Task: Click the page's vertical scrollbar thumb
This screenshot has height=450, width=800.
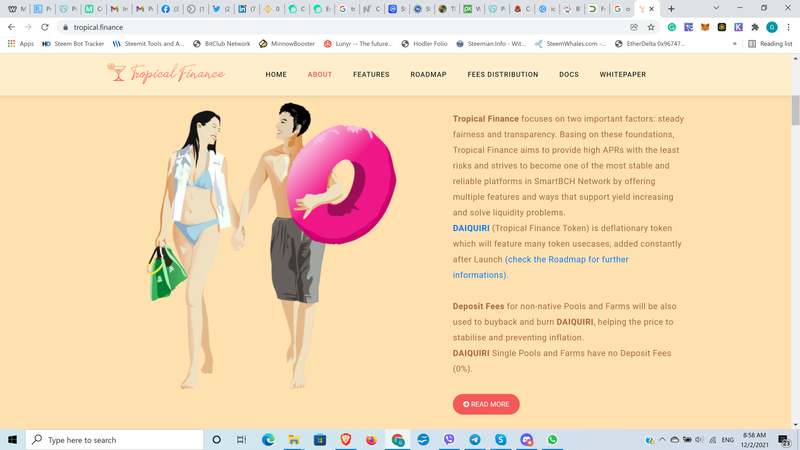Action: tap(795, 110)
